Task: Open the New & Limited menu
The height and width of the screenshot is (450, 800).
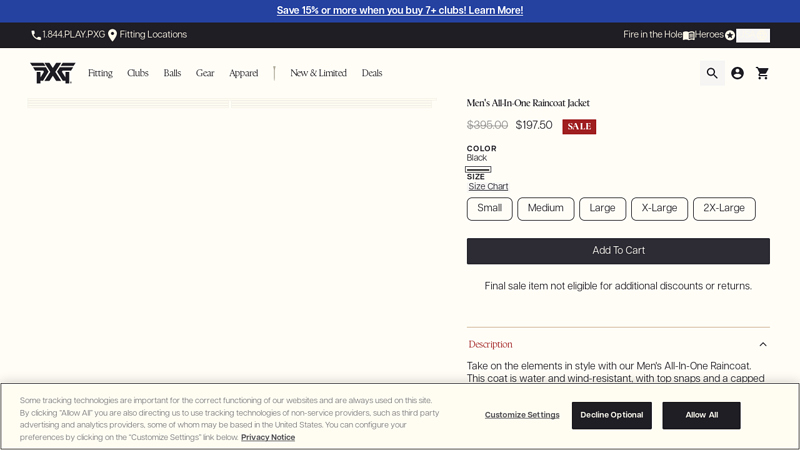Action: point(318,73)
